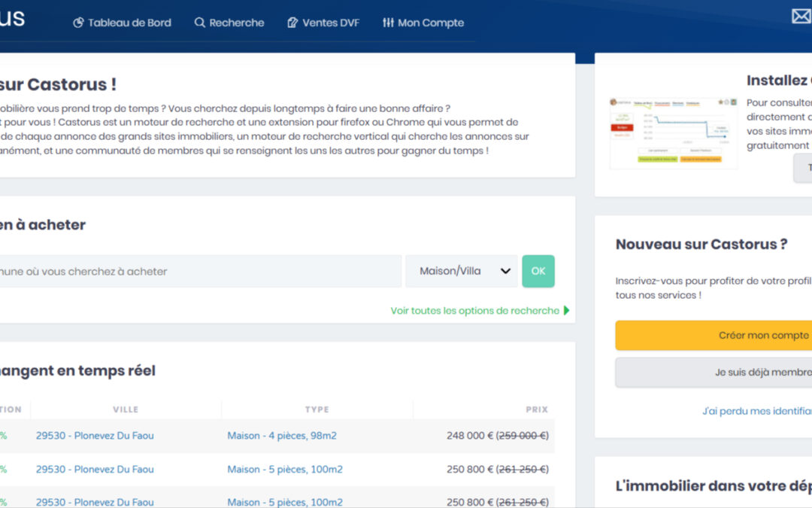The height and width of the screenshot is (508, 812).
Task: Click the green arrow after search options text
Action: point(565,310)
